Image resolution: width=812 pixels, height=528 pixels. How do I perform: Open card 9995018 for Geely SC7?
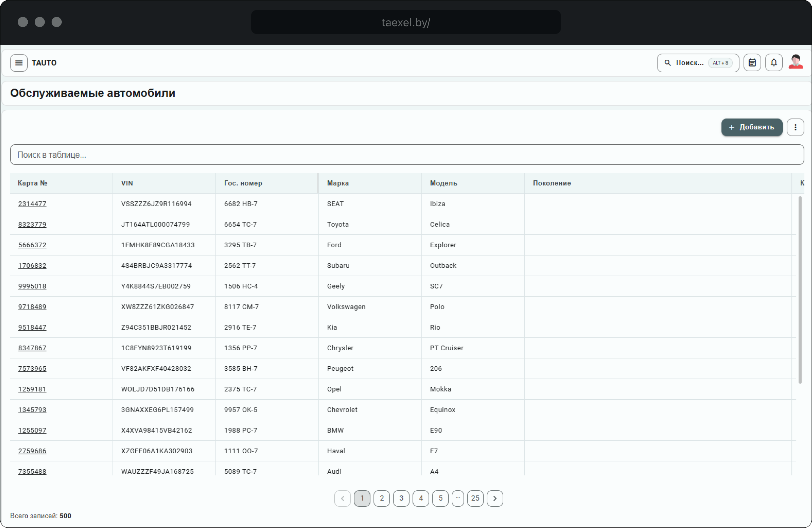pos(32,286)
